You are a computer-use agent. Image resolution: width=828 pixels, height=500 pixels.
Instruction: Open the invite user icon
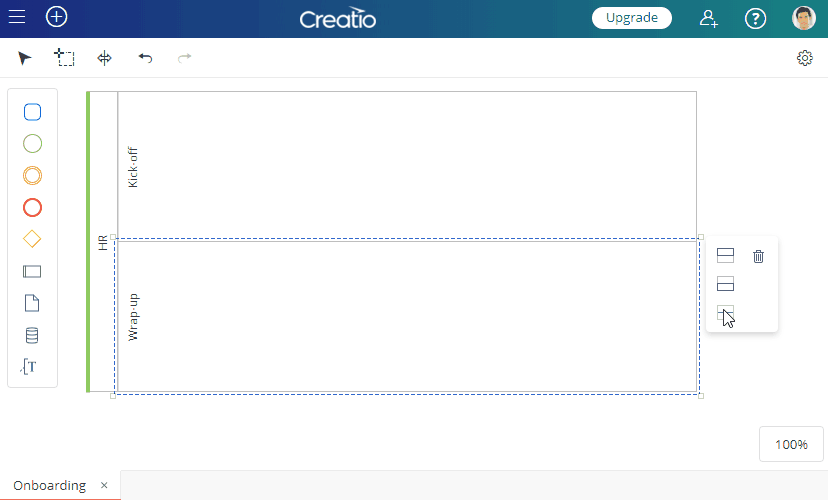[709, 18]
